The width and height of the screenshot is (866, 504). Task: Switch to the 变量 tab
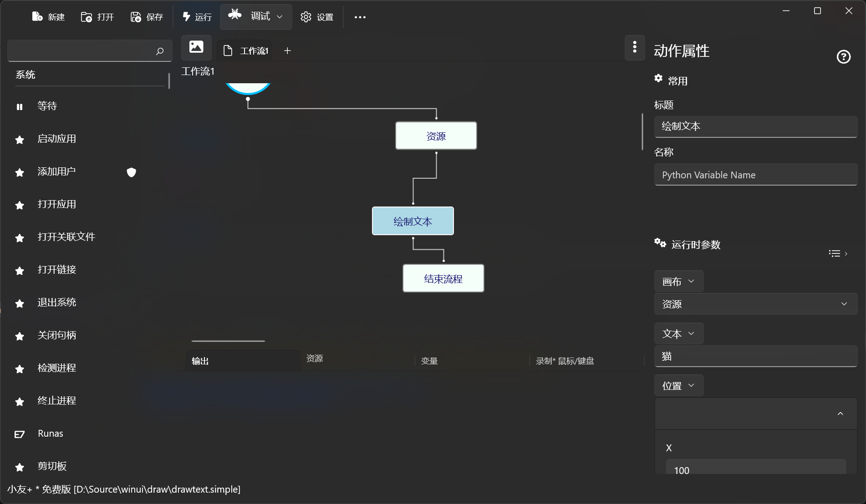point(429,361)
